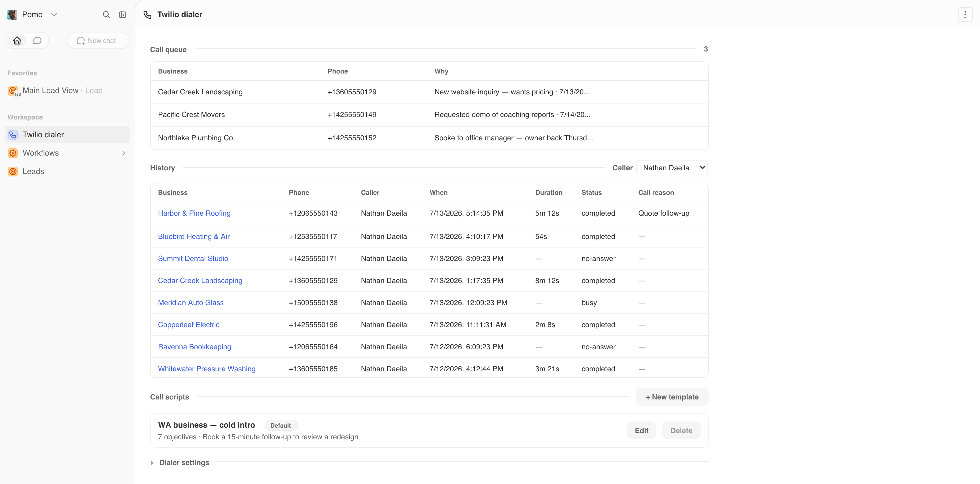The width and height of the screenshot is (980, 484).
Task: Start a New chat
Action: (x=98, y=40)
